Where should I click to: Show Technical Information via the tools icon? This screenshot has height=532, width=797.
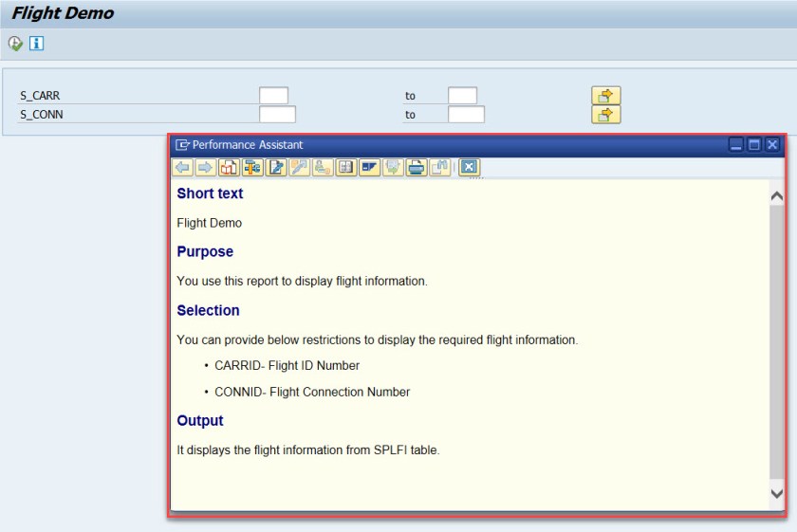click(x=252, y=168)
